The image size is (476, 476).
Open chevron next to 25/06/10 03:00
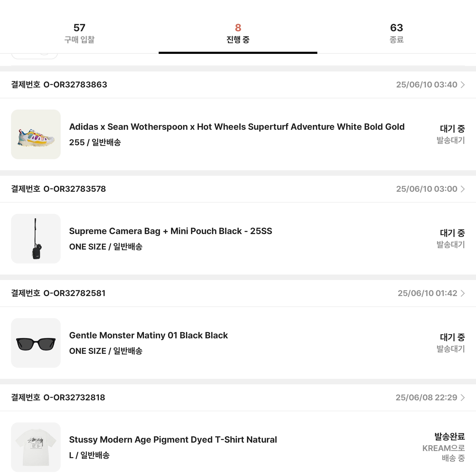point(463,189)
